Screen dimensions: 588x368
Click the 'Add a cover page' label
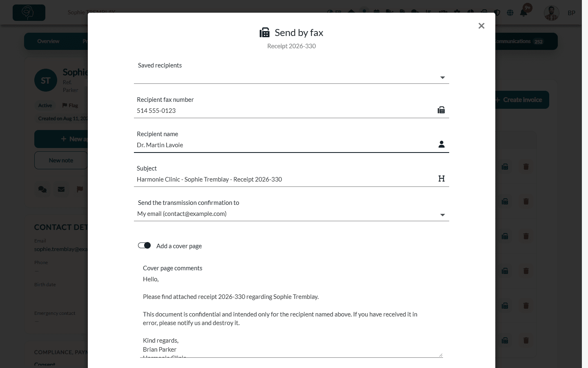[179, 246]
